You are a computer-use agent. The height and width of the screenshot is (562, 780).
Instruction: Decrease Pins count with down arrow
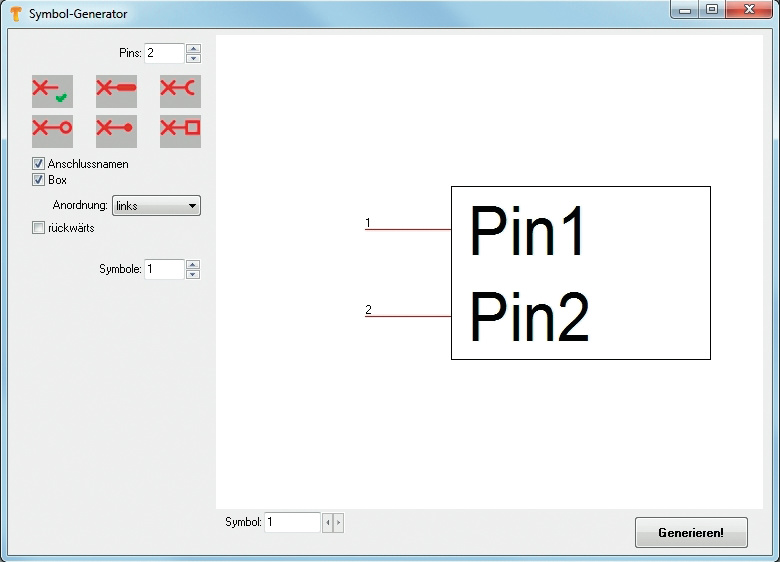click(x=193, y=58)
